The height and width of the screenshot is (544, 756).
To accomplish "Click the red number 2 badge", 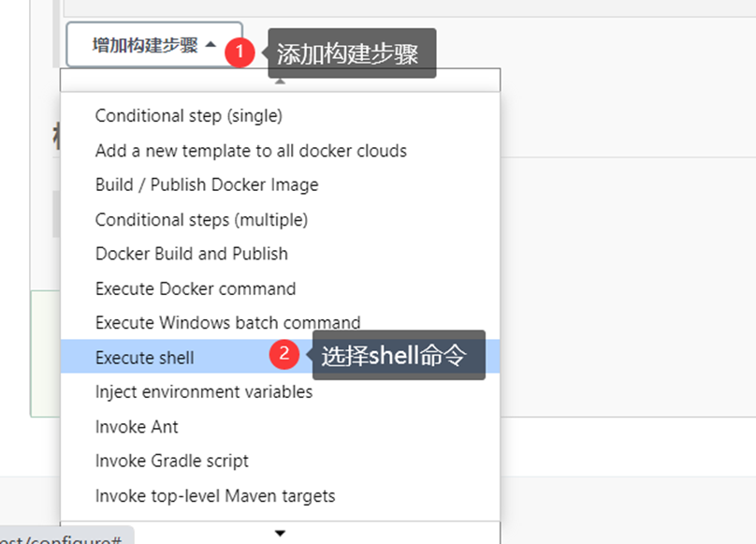I will pyautogui.click(x=283, y=356).
